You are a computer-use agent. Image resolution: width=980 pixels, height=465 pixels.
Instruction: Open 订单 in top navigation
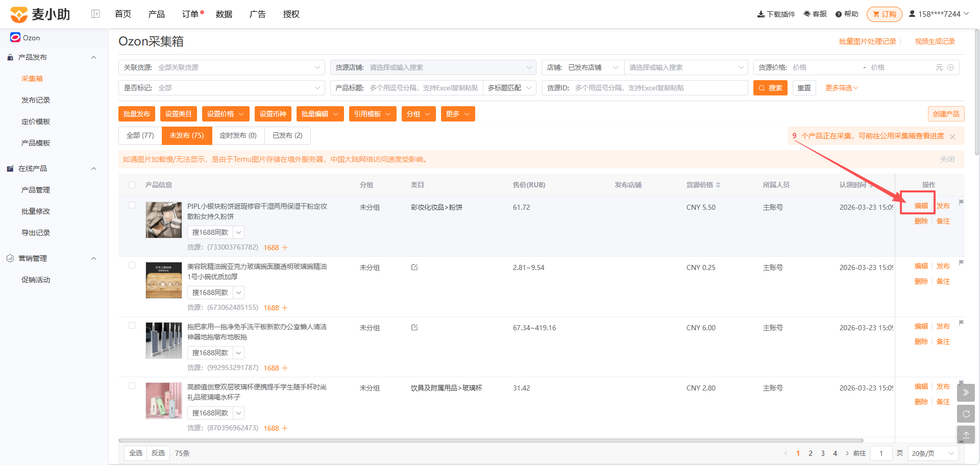point(190,14)
